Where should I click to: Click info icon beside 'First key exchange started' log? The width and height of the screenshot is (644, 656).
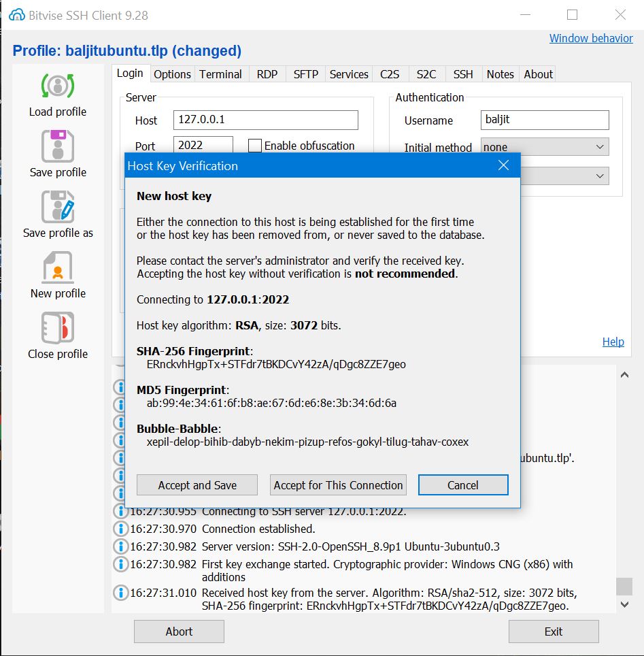(120, 564)
